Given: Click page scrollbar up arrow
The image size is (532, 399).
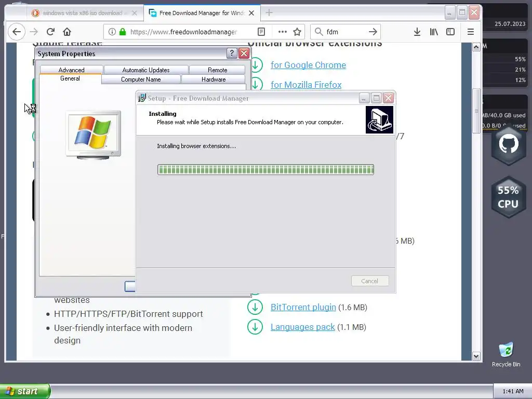Looking at the screenshot, I should coord(476,47).
